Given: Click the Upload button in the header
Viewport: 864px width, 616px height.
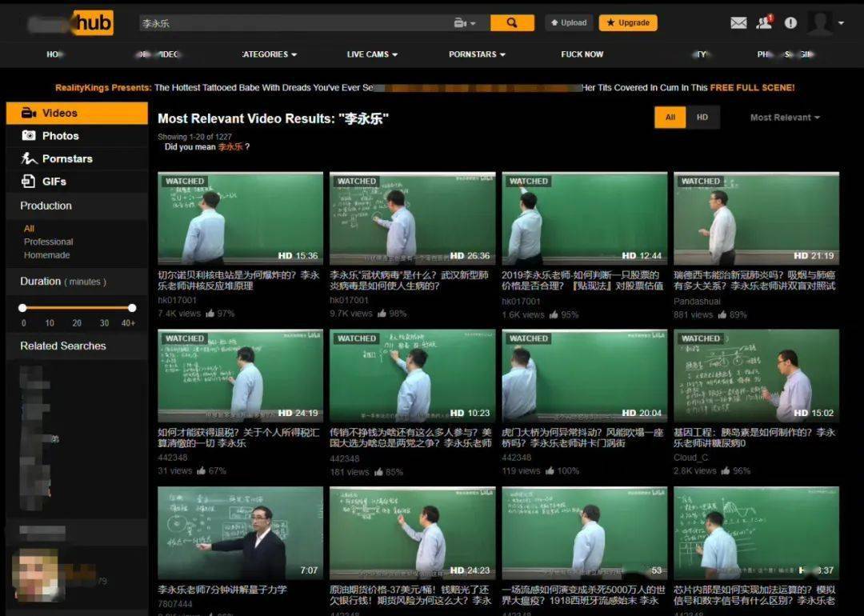Looking at the screenshot, I should coord(569,23).
